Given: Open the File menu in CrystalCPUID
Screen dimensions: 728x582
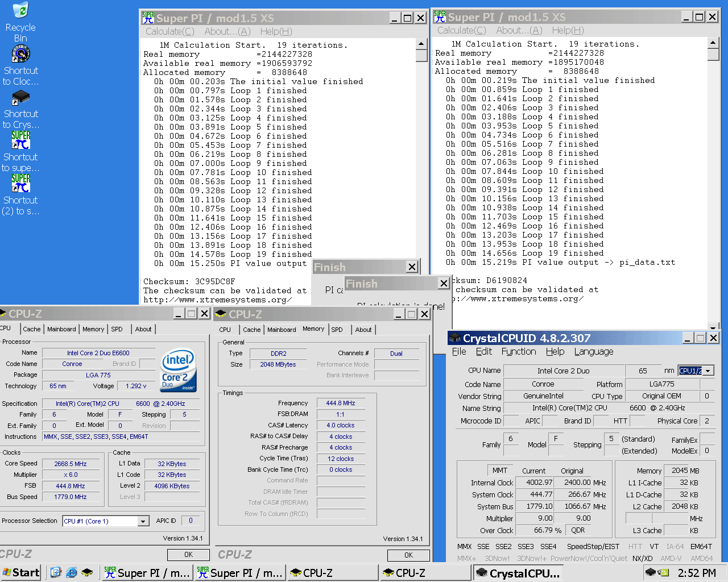Looking at the screenshot, I should pyautogui.click(x=459, y=352).
